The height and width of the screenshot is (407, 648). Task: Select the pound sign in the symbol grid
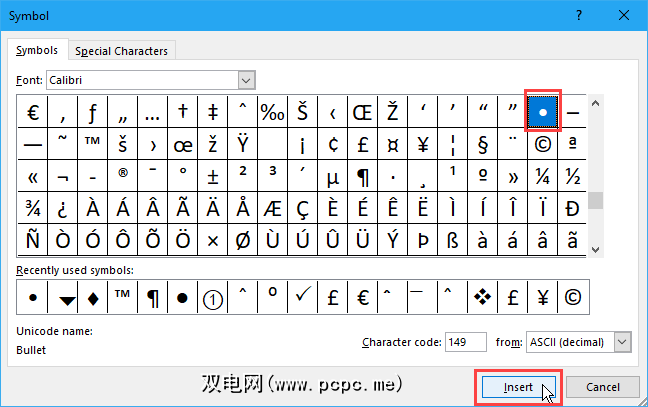tap(362, 144)
